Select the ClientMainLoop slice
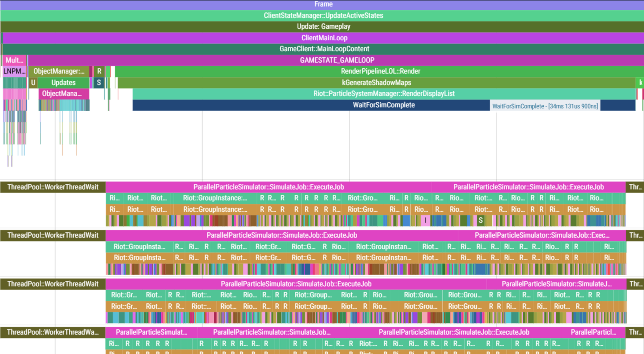 (x=324, y=38)
